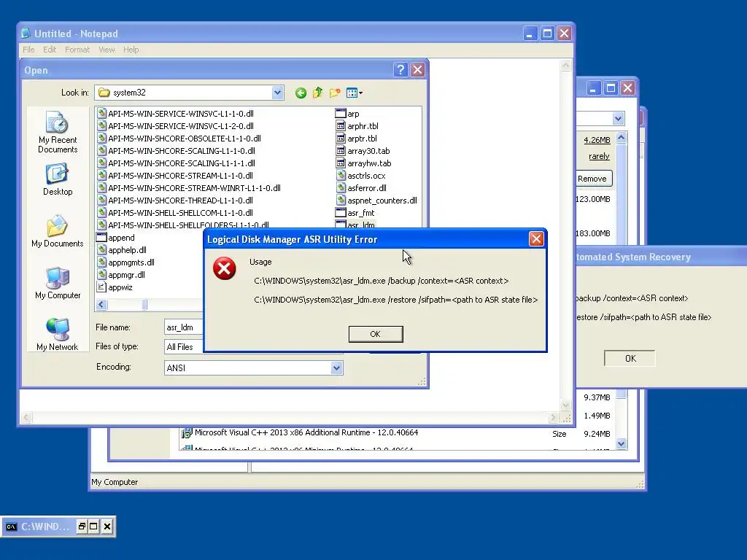Select appmgr.dll file

(121, 275)
